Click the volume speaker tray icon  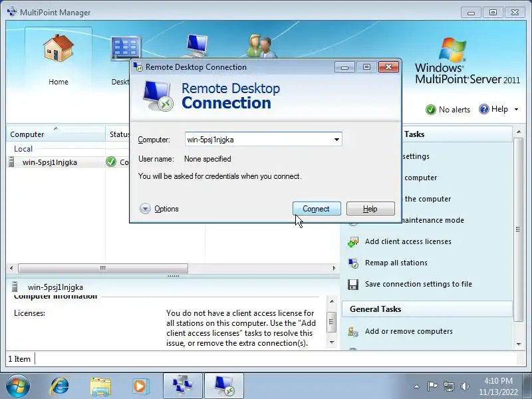pyautogui.click(x=465, y=386)
